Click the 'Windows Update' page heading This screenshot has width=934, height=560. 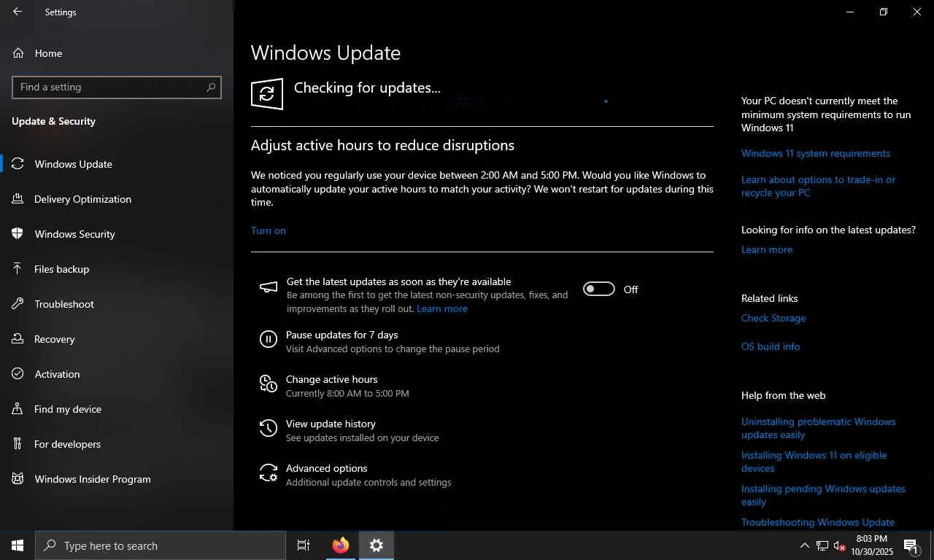point(325,53)
